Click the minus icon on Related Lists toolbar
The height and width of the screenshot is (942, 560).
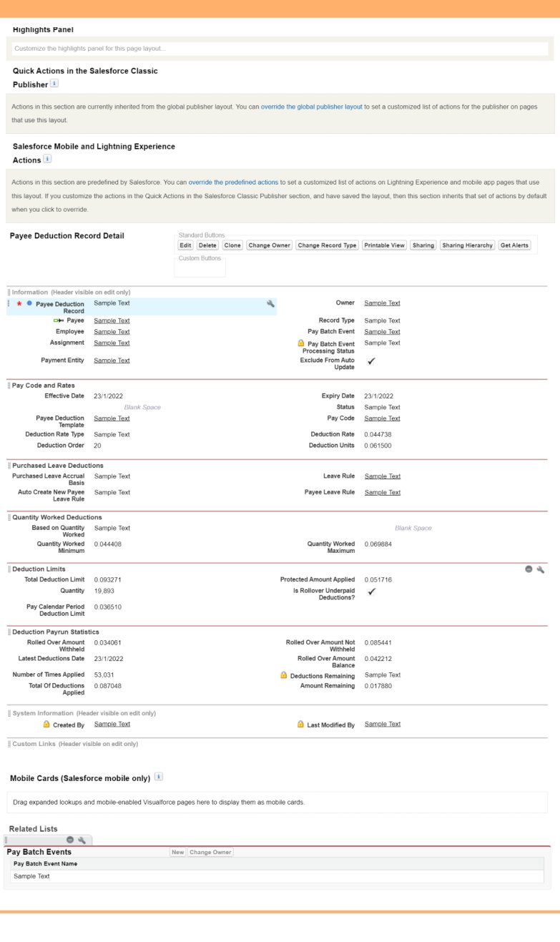pos(70,840)
